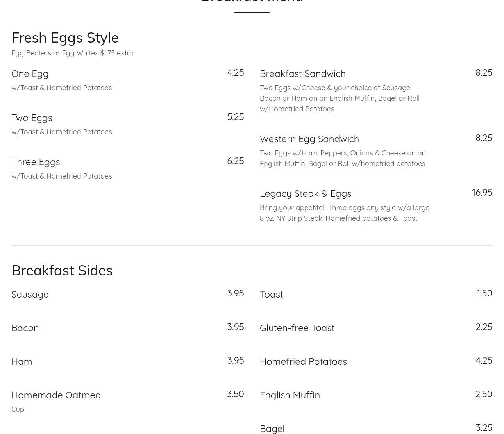Image resolution: width=504 pixels, height=434 pixels.
Task: Click the Two Eggs item title
Action: 32,118
